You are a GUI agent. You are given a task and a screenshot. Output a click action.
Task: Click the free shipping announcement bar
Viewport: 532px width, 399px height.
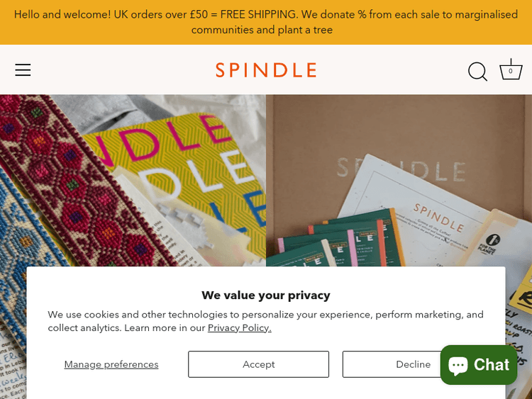tap(266, 22)
